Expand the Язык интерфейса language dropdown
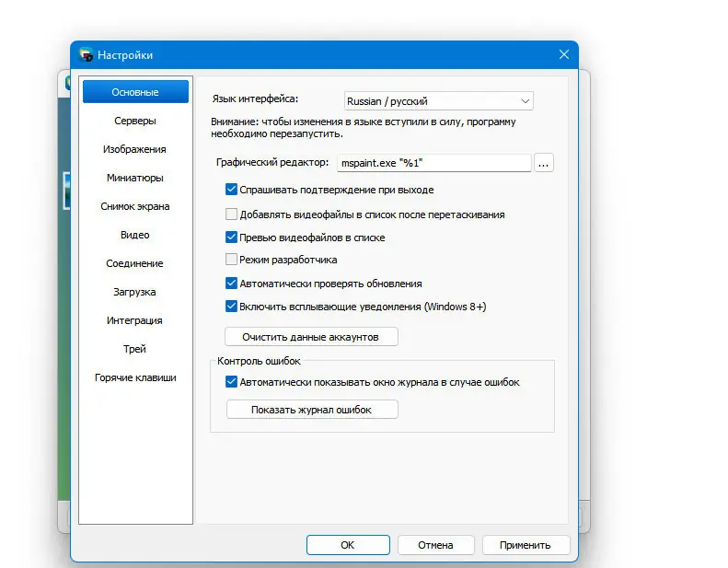This screenshot has width=728, height=568. coord(439,100)
